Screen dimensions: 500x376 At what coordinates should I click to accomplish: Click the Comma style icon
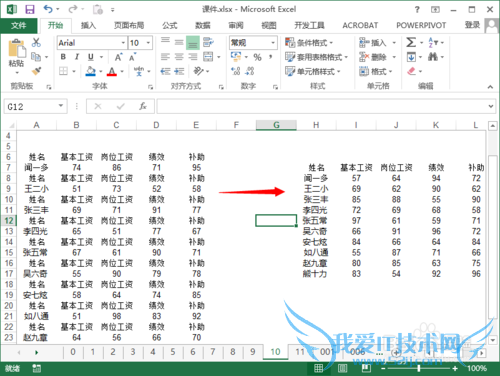tap(271, 57)
